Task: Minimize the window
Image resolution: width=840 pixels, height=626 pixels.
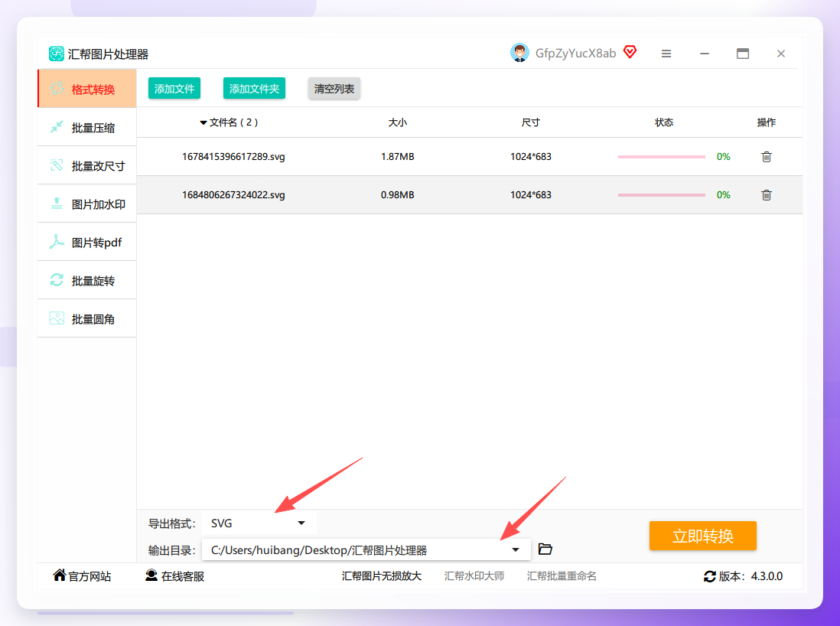Action: [x=705, y=54]
